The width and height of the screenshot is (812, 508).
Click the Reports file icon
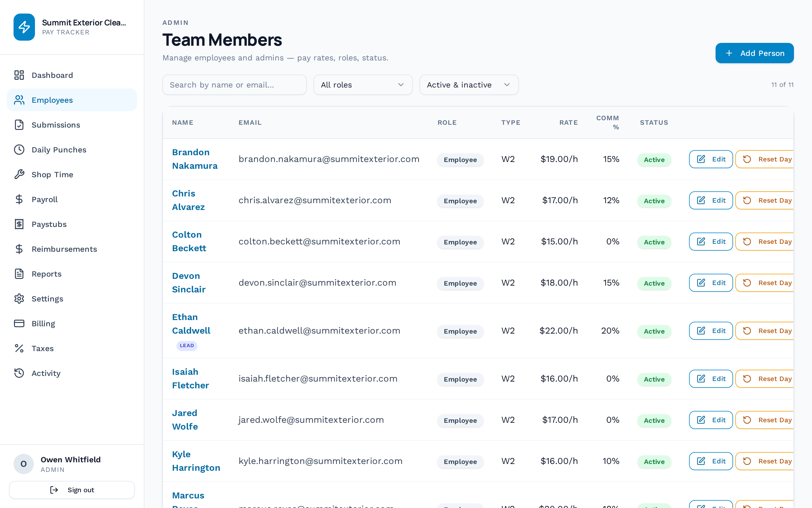pos(19,274)
